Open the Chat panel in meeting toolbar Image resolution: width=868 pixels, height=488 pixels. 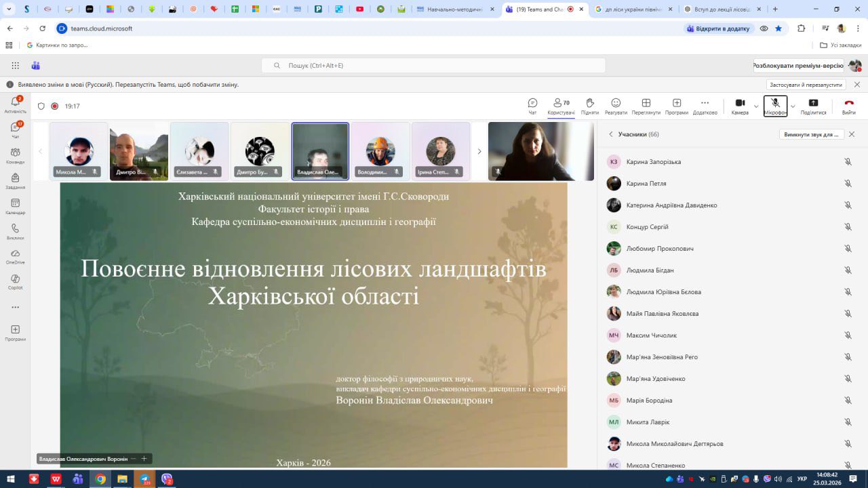coord(532,106)
